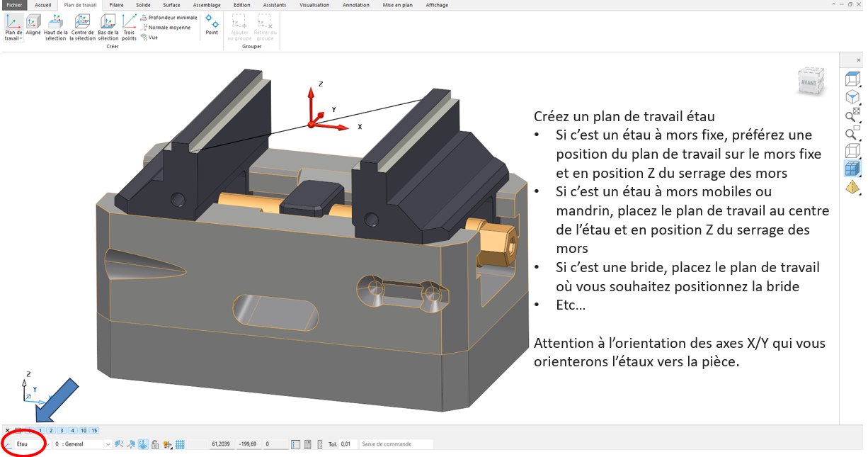The image size is (868, 457).
Task: Toggle level 1 button
Action: 40,430
